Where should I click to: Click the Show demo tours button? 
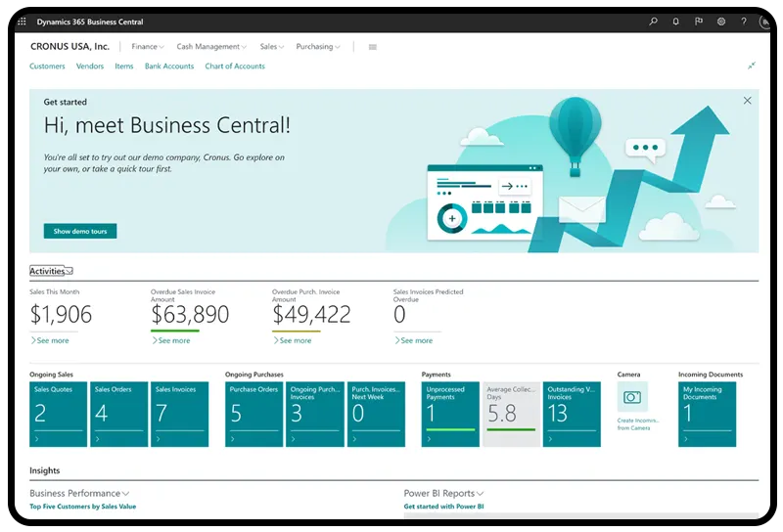coord(80,232)
